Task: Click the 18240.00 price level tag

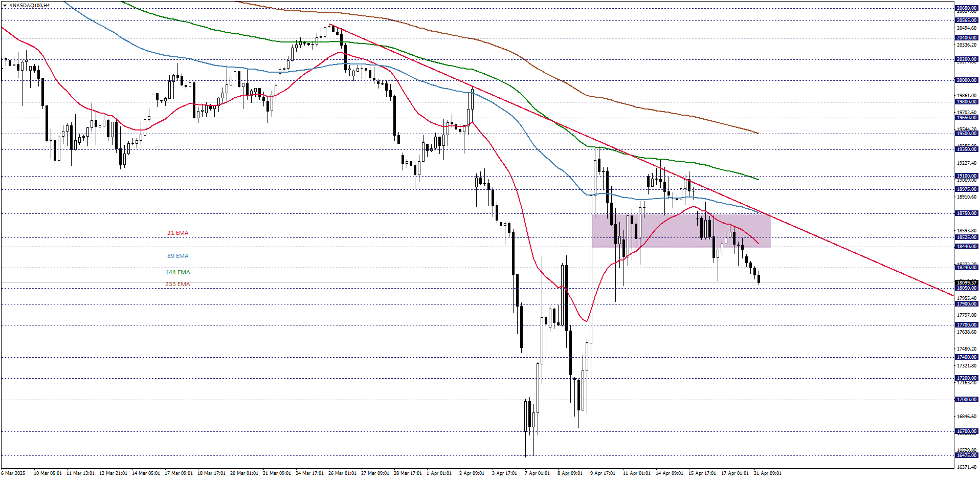Action: coord(966,268)
